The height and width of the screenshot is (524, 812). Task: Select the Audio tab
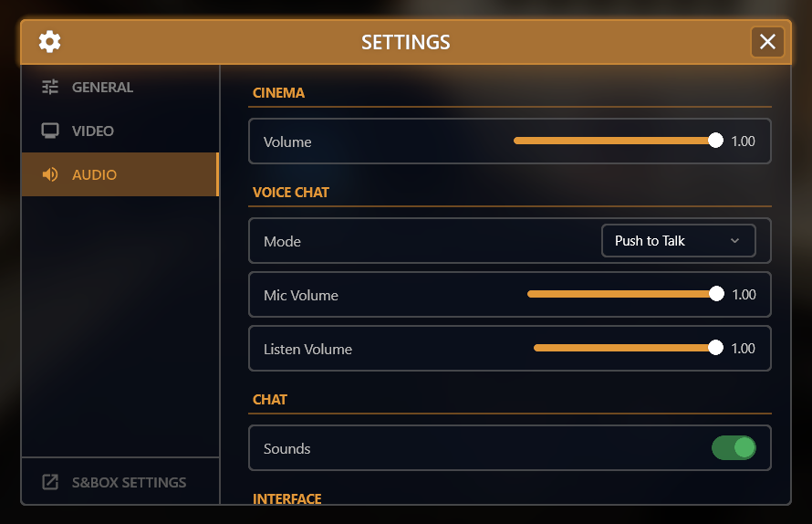pos(95,174)
